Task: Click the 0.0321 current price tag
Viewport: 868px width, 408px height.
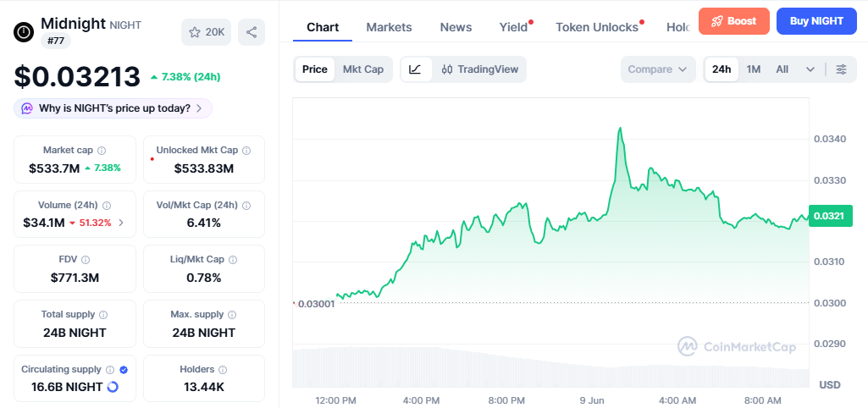Action: point(831,216)
